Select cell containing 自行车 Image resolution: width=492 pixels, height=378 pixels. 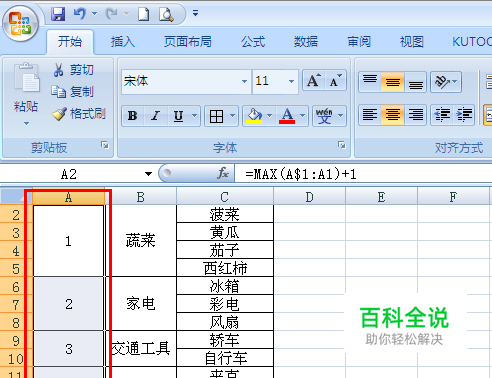225,358
